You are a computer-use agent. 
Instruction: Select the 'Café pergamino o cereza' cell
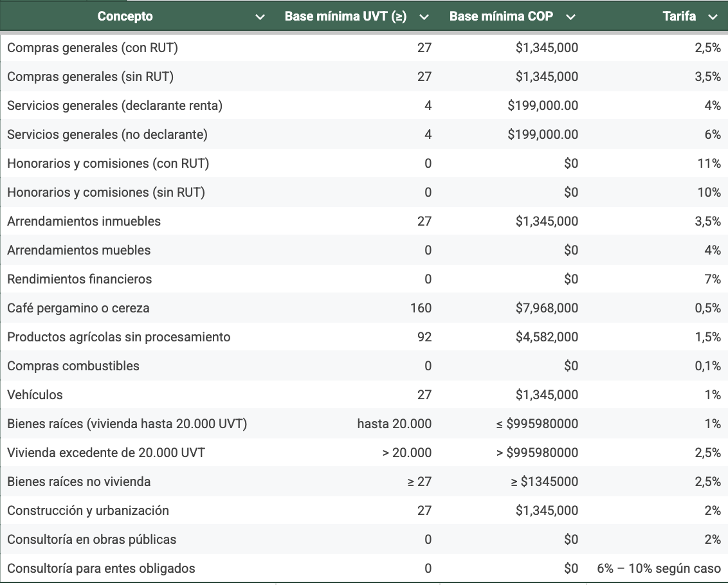[x=78, y=308]
